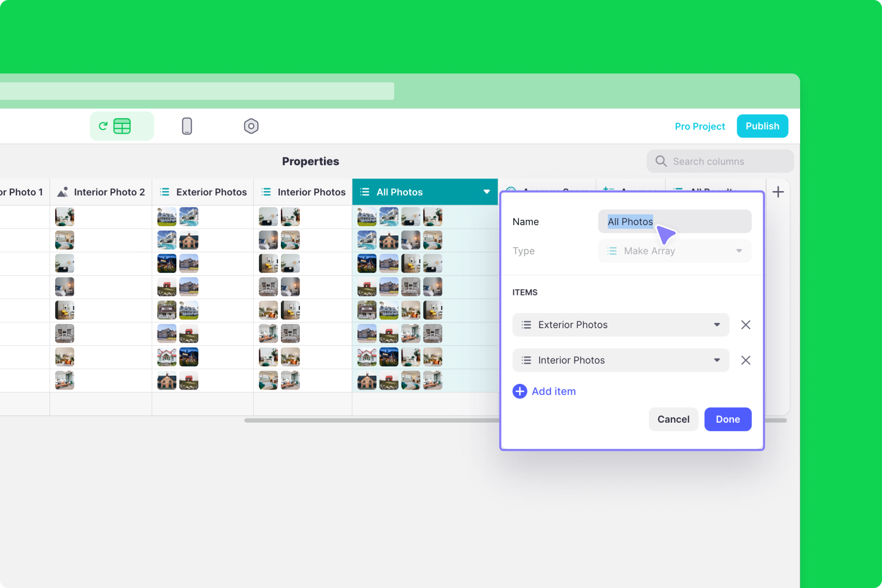Click the Add item plus icon
Viewport: 882px width, 588px height.
pyautogui.click(x=520, y=391)
